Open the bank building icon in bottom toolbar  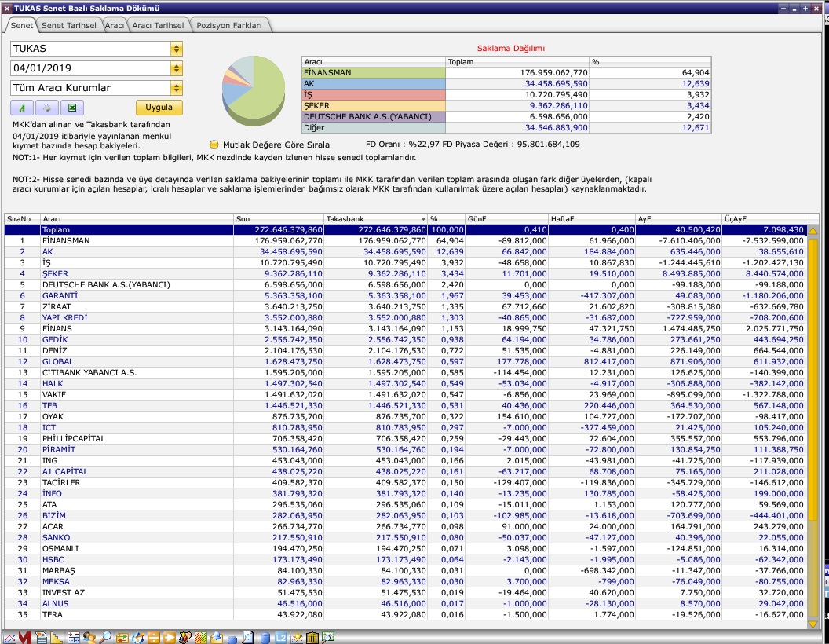coord(312,638)
